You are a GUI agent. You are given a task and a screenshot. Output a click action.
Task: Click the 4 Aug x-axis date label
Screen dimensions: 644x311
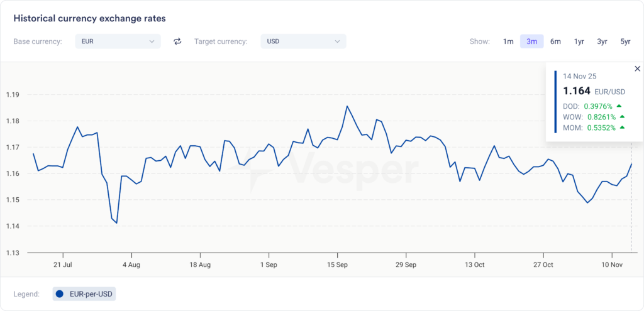point(131,265)
